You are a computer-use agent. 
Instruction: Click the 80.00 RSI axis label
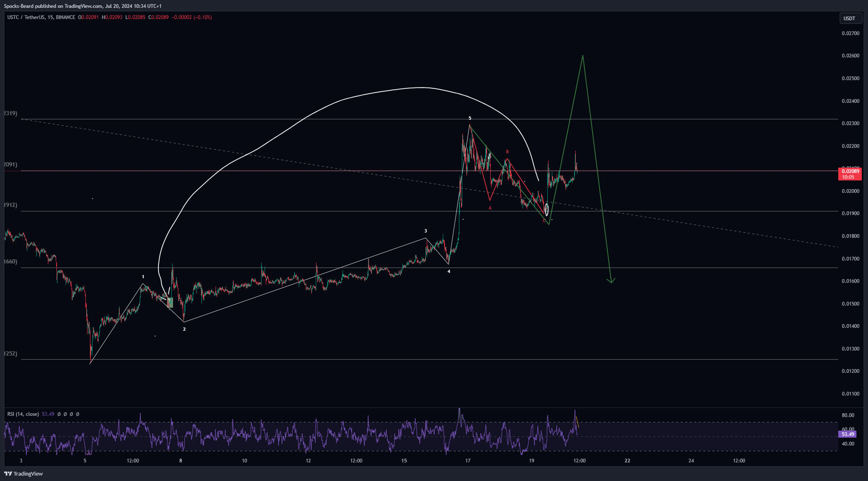point(848,415)
